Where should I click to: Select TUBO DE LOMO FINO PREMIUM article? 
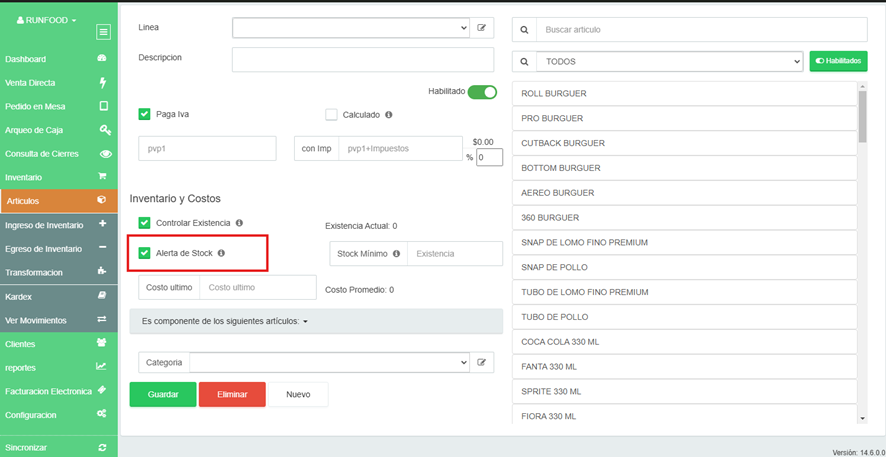(x=685, y=292)
